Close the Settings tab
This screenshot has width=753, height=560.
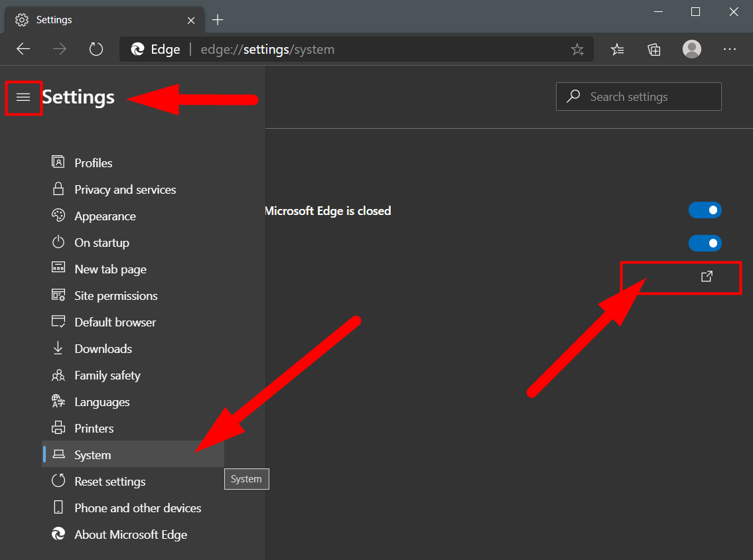(x=191, y=20)
